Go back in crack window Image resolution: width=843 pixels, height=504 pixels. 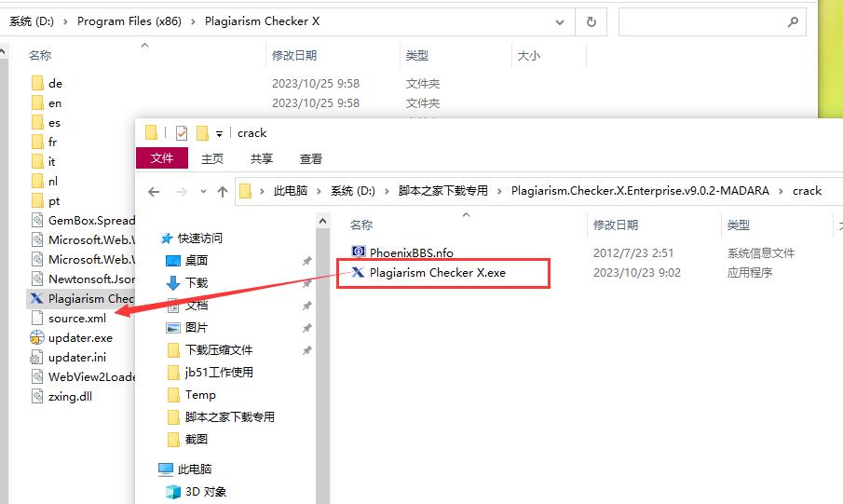point(154,192)
